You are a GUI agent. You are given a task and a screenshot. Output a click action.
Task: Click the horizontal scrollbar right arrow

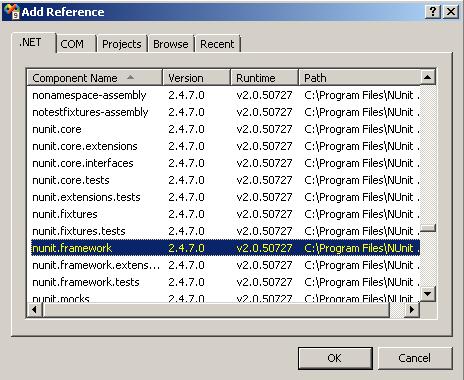coord(412,310)
